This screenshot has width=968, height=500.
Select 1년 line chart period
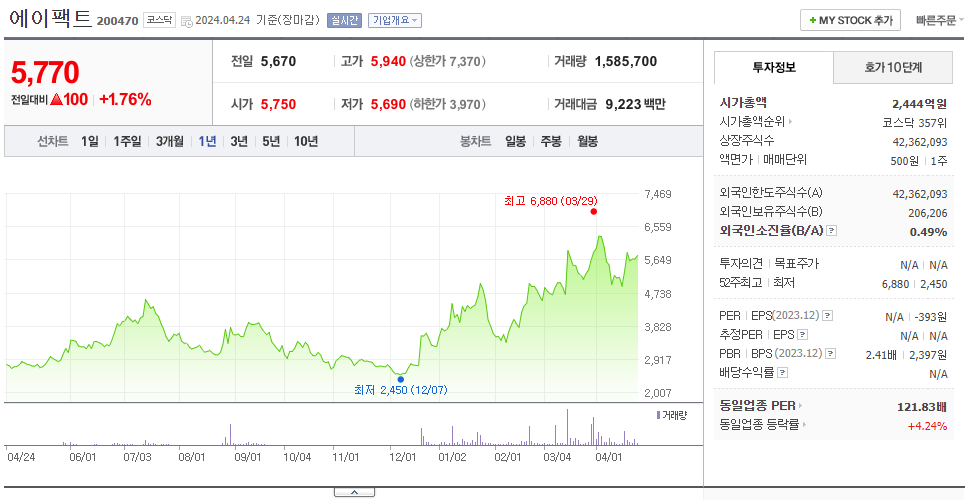pyautogui.click(x=207, y=141)
